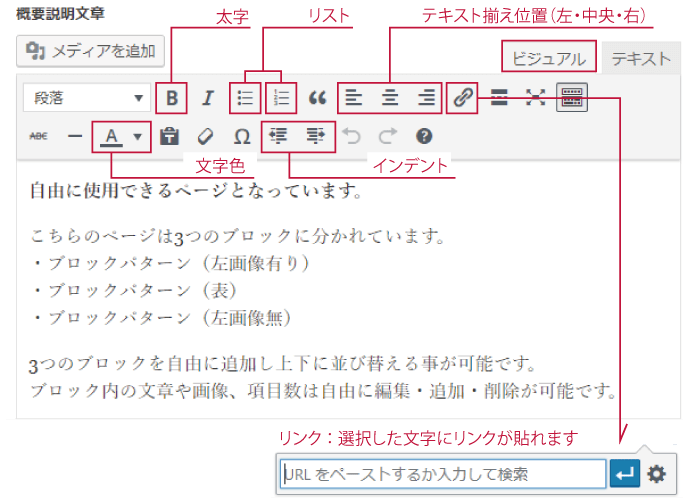Apply the link with the blue enter button
The width and height of the screenshot is (687, 499).
(625, 474)
